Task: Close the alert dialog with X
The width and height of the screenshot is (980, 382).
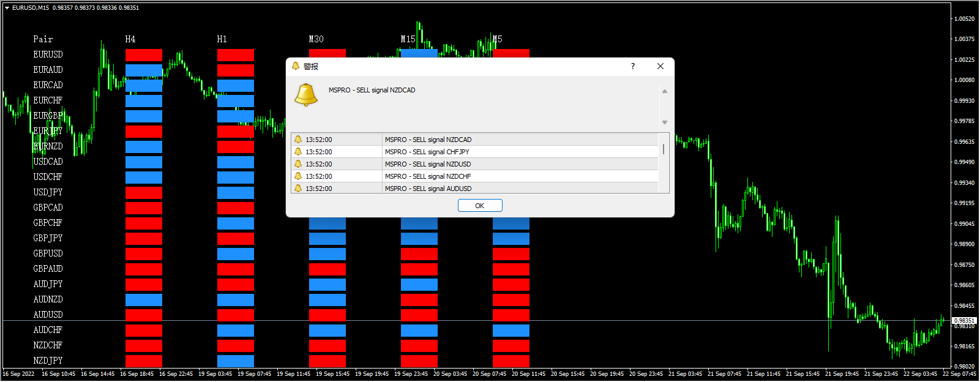Action: pos(660,66)
